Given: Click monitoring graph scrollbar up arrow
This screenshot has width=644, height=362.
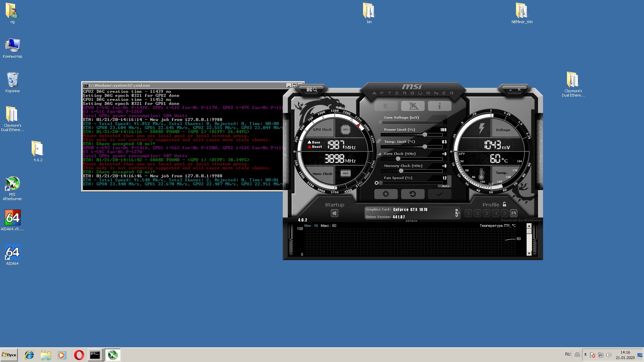Looking at the screenshot, I should click(529, 226).
